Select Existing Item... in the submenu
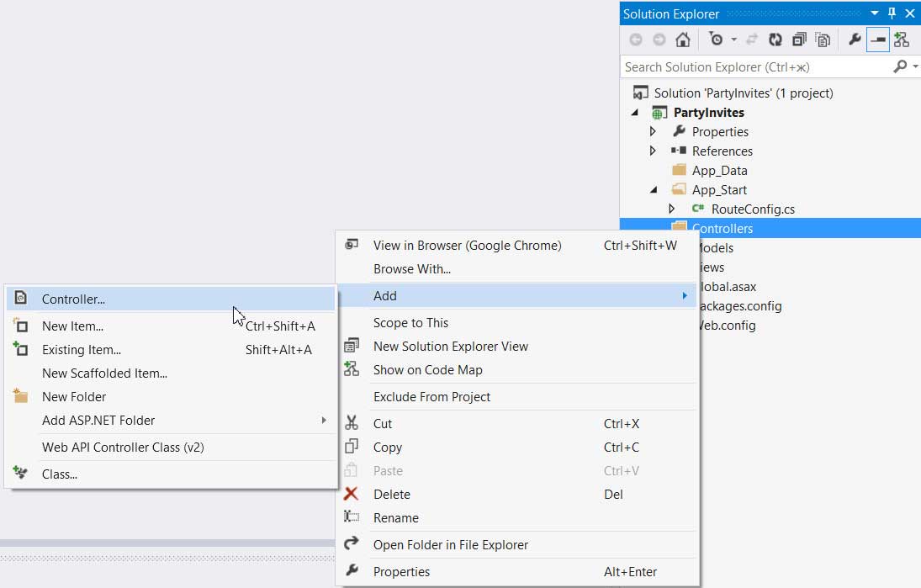 coord(170,349)
